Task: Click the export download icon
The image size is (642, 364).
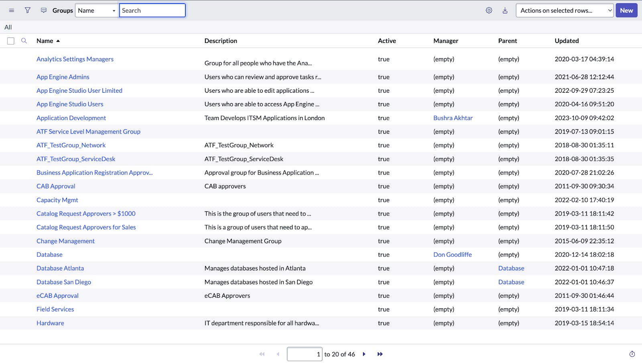Action: (505, 10)
